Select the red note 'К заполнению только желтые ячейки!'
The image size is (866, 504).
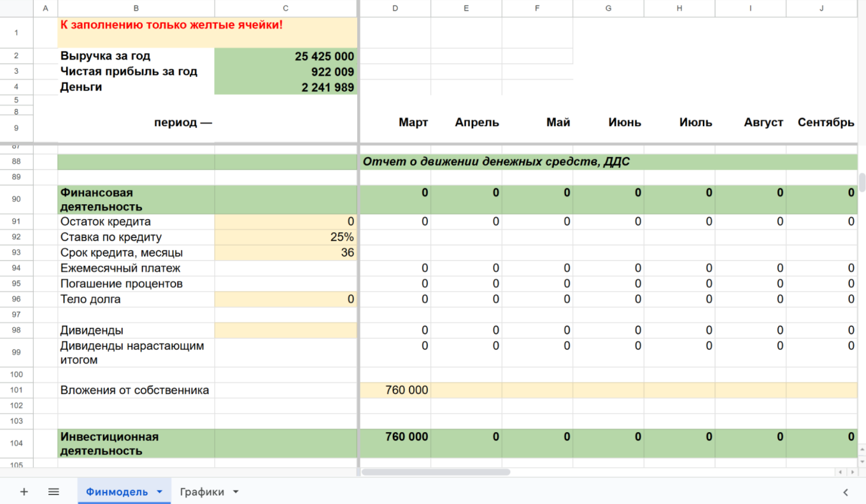click(x=171, y=25)
